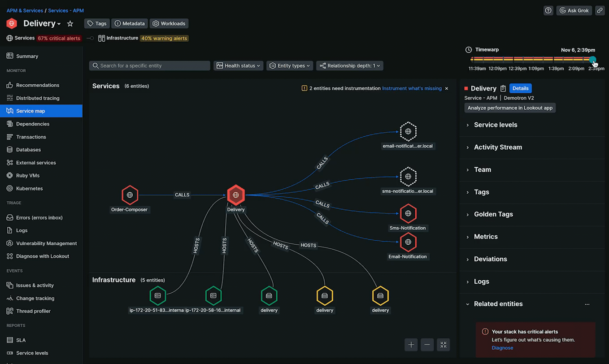Click the Details button for Delivery
The image size is (609, 364).
pyautogui.click(x=520, y=88)
